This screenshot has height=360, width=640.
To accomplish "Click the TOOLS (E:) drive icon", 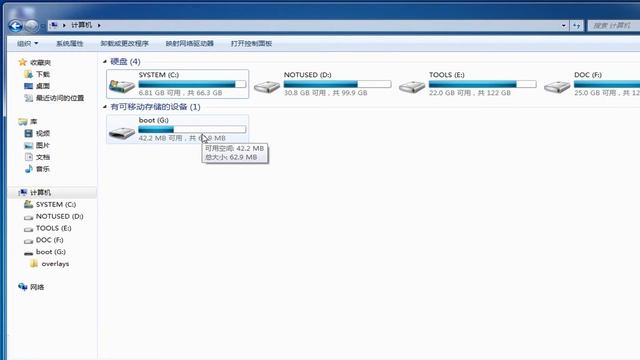I will click(412, 86).
